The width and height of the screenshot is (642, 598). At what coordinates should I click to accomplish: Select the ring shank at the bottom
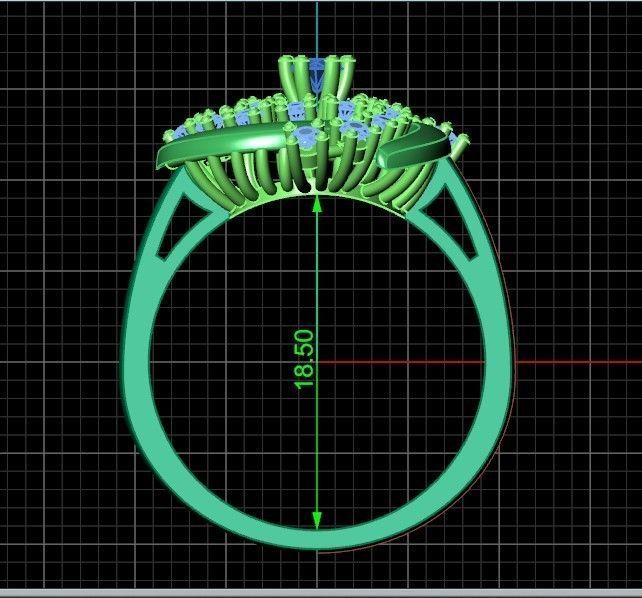(317, 539)
